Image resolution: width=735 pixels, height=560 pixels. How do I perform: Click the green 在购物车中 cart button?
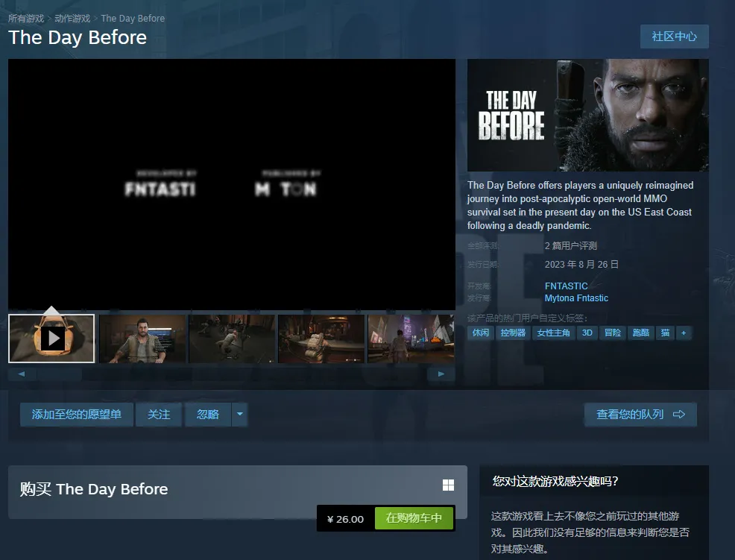pyautogui.click(x=414, y=517)
